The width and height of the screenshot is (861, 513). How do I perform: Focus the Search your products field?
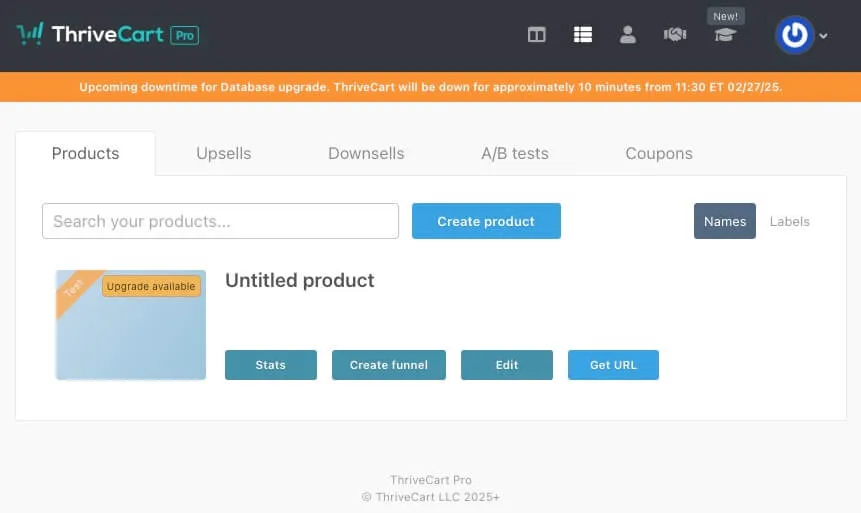pyautogui.click(x=220, y=221)
